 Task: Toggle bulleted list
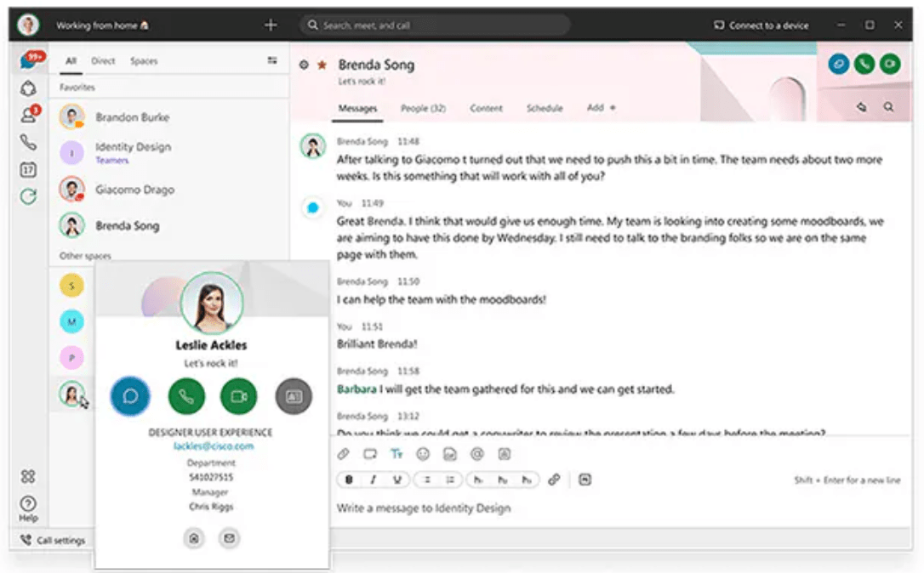coord(426,480)
